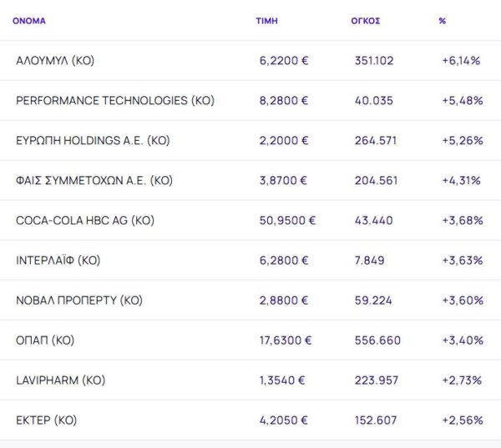Click the +6,14% change value
This screenshot has width=501, height=448.
pos(461,60)
